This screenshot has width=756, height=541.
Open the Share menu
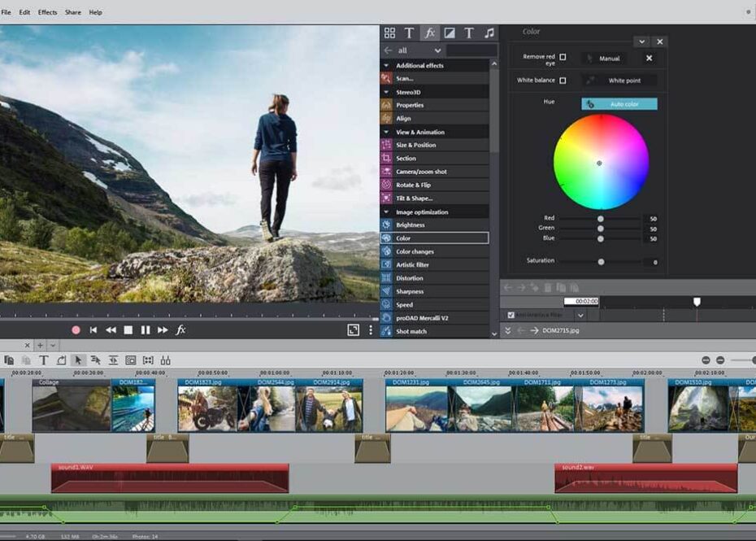point(73,12)
